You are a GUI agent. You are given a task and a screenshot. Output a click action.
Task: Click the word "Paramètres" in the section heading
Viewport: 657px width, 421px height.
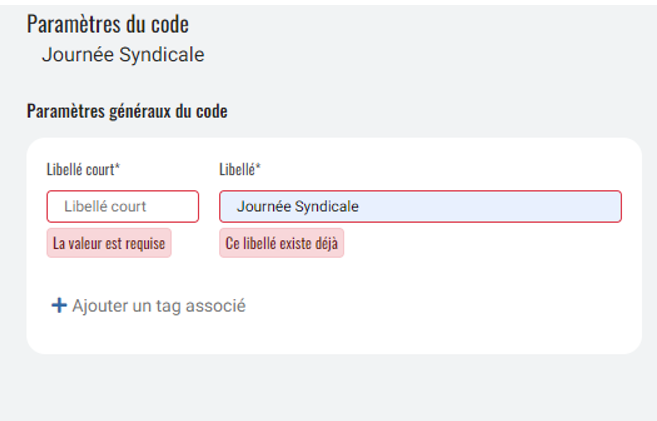tap(64, 111)
